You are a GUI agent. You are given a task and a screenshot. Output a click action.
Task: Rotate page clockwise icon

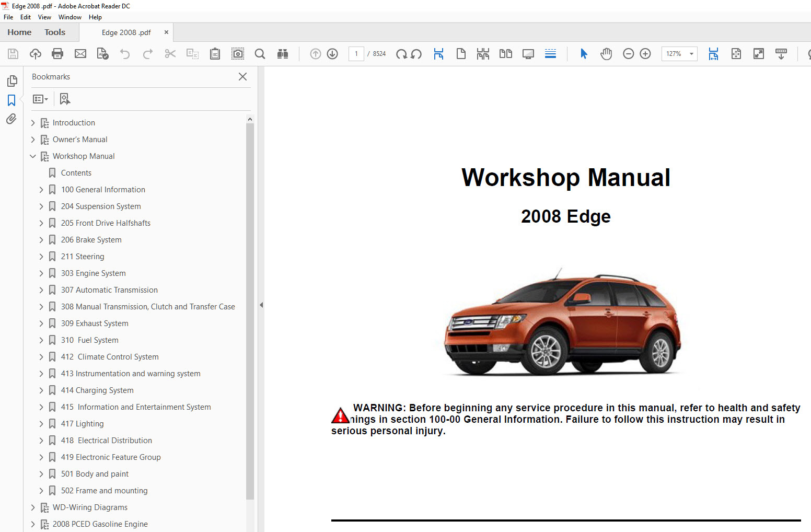(x=401, y=54)
